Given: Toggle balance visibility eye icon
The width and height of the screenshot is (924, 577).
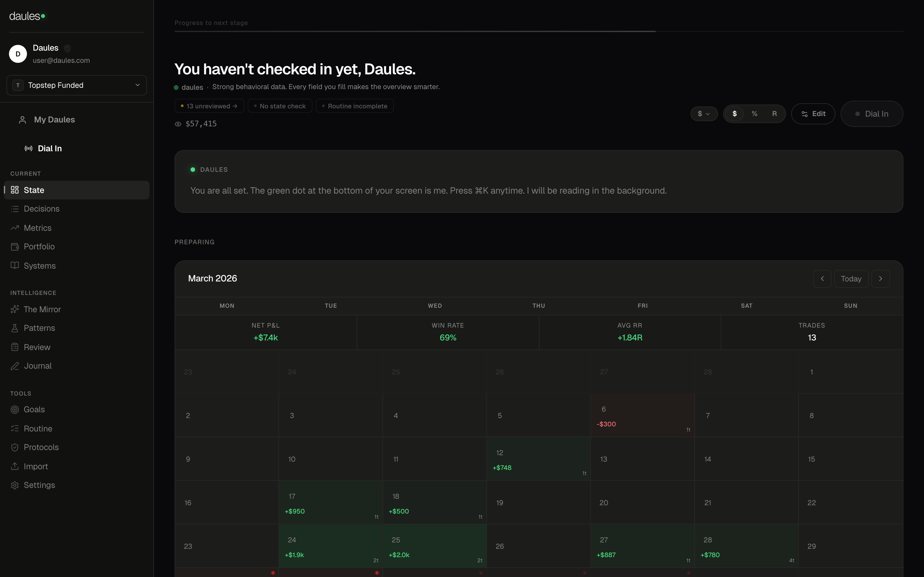Looking at the screenshot, I should pos(178,124).
